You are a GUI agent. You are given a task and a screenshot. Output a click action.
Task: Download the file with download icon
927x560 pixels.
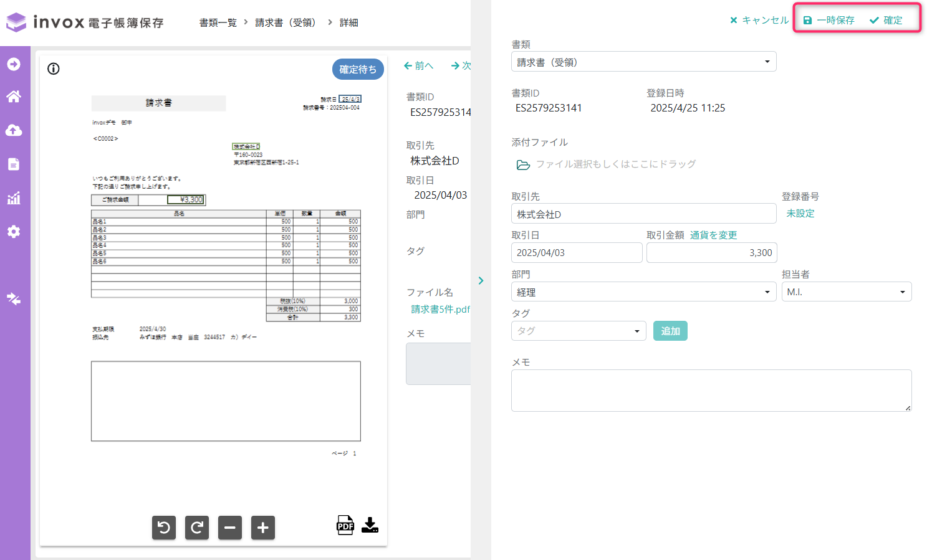point(370,525)
